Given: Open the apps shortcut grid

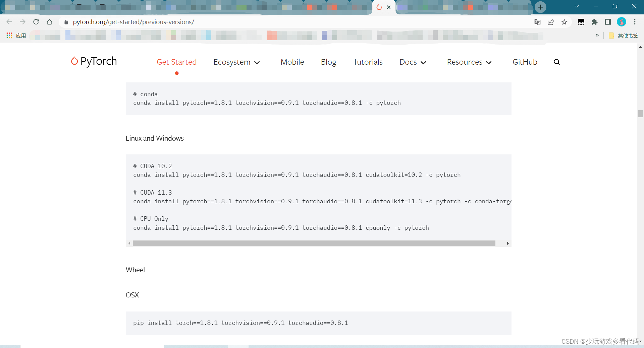Looking at the screenshot, I should pyautogui.click(x=9, y=36).
